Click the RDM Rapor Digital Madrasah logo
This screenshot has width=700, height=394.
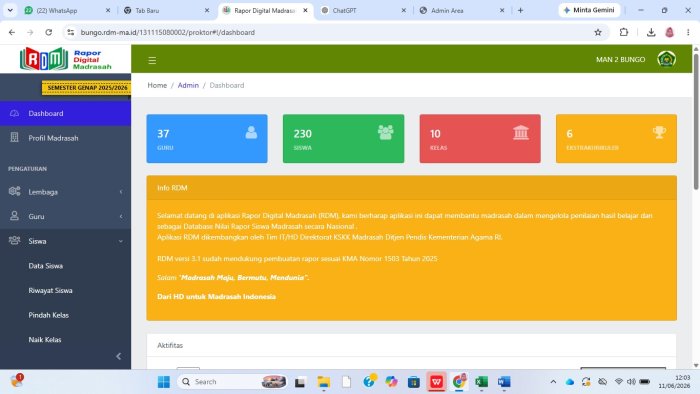click(x=66, y=59)
